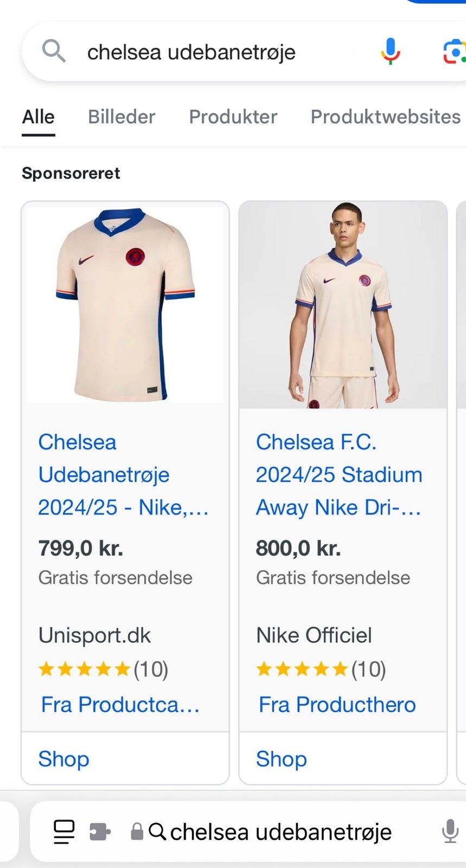
Task: Select the Alle results tab
Action: click(38, 117)
